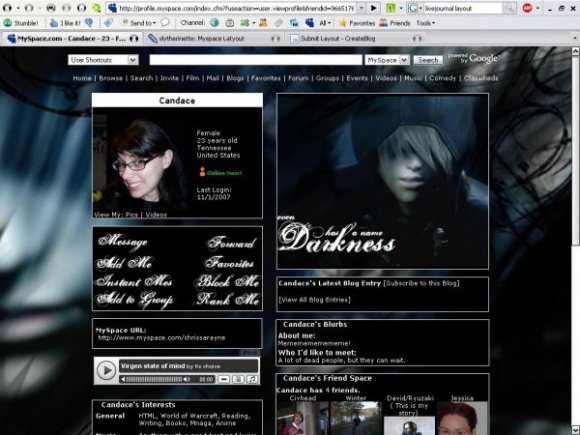Open Groups in MySpace navigation
Image resolution: width=580 pixels, height=435 pixels.
click(x=327, y=78)
